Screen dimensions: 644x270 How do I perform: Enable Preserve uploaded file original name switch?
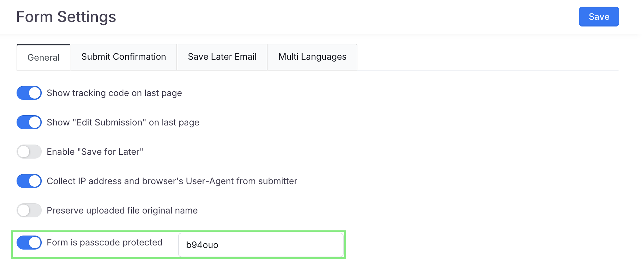point(29,210)
